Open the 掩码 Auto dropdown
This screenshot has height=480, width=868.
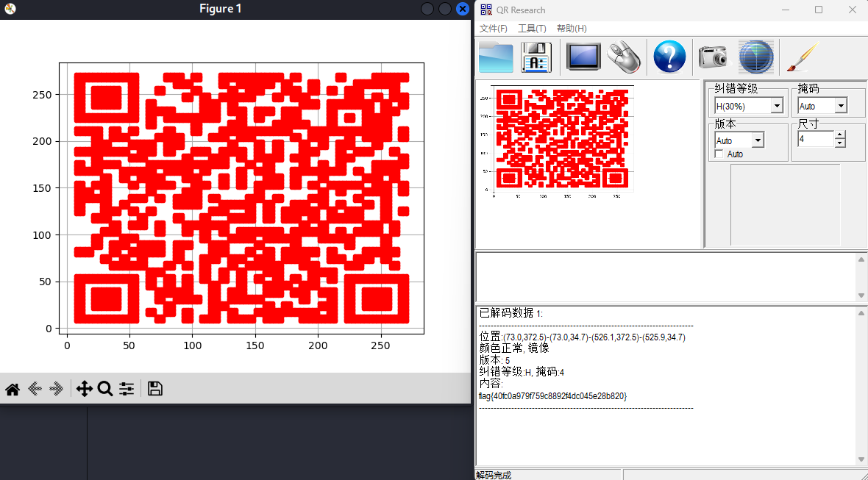point(841,106)
